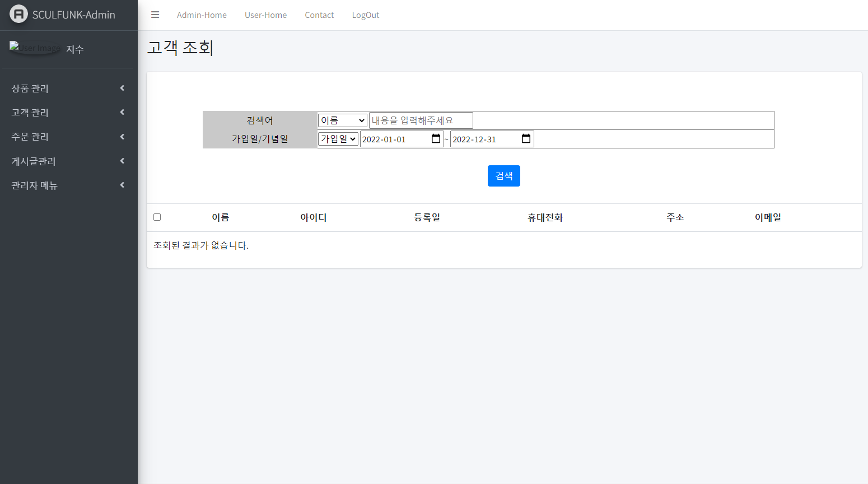Open the Contact nav link
868x484 pixels.
(319, 15)
